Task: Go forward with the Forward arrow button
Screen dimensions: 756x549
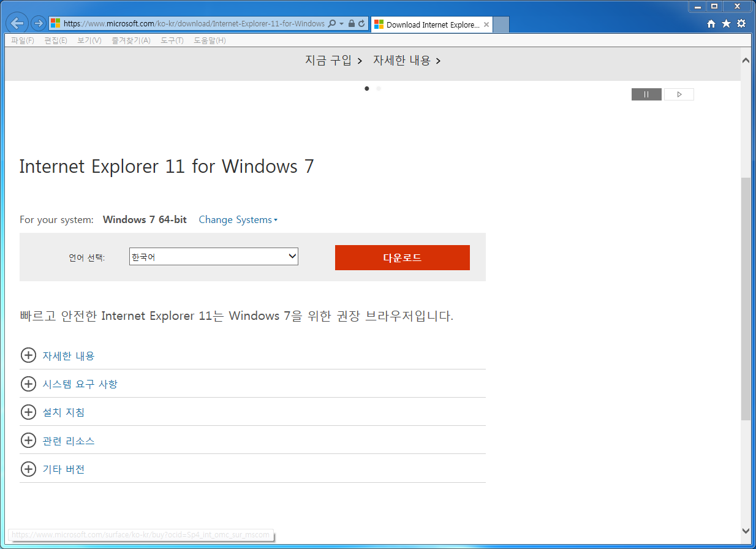Action: (x=38, y=24)
